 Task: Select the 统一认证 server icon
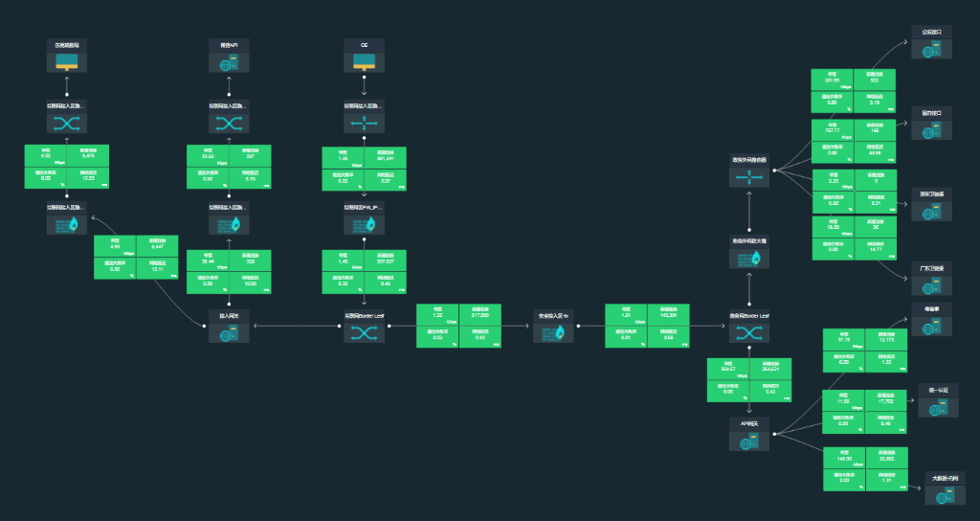point(938,407)
